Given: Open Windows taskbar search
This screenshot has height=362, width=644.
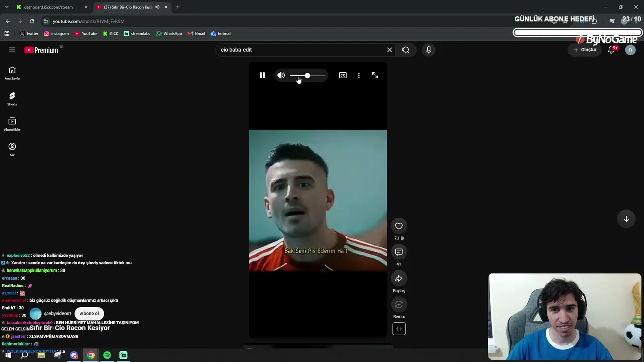Looking at the screenshot, I should point(24,355).
